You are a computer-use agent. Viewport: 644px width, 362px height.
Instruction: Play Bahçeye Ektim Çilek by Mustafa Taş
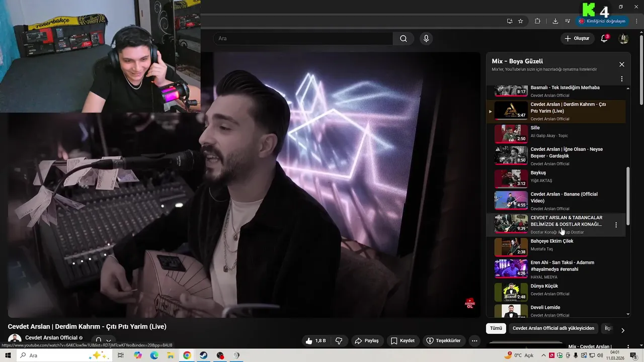coord(556,246)
